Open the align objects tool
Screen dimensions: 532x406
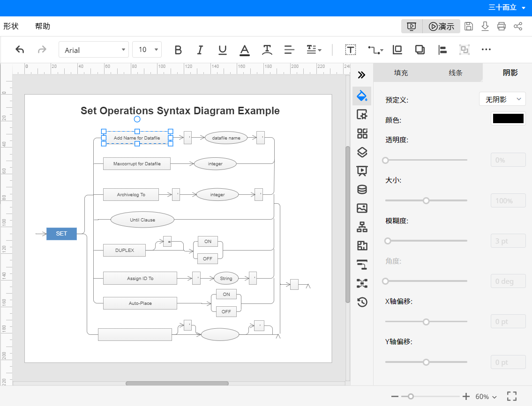pyautogui.click(x=442, y=50)
